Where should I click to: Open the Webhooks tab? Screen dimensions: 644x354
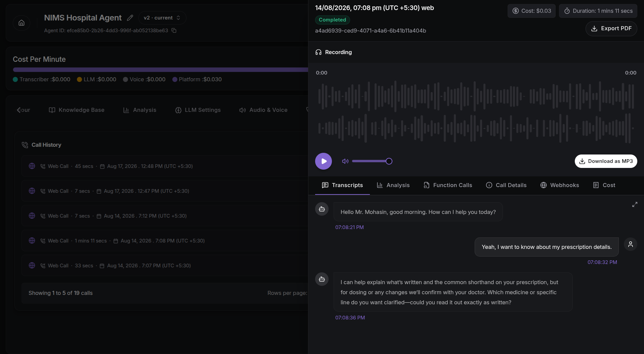(560, 185)
